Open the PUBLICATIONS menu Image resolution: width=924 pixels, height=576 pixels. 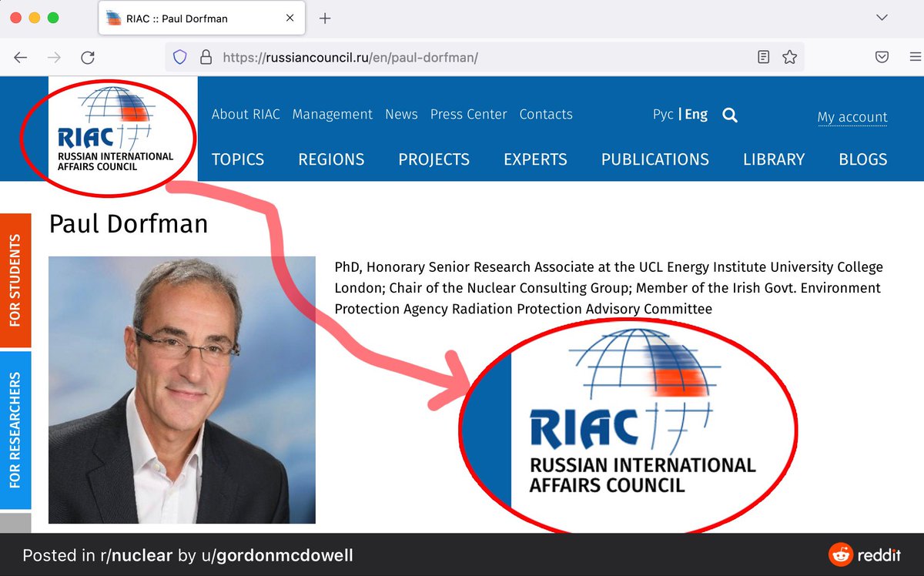tap(655, 159)
